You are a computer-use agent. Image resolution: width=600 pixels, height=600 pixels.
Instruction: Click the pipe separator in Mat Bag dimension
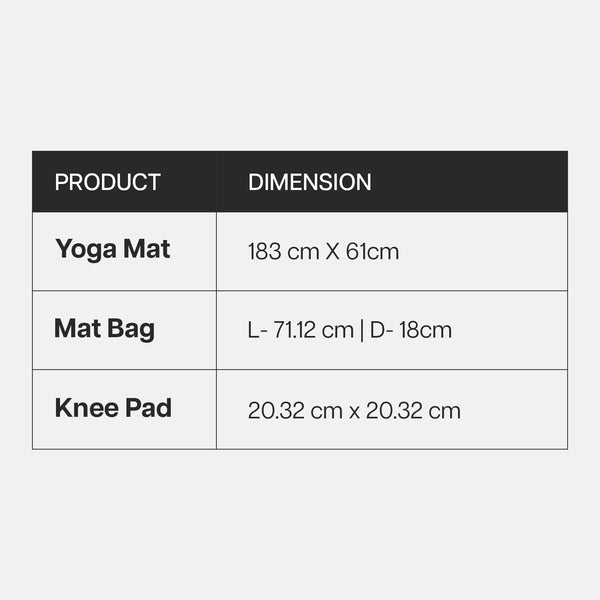pyautogui.click(x=362, y=330)
